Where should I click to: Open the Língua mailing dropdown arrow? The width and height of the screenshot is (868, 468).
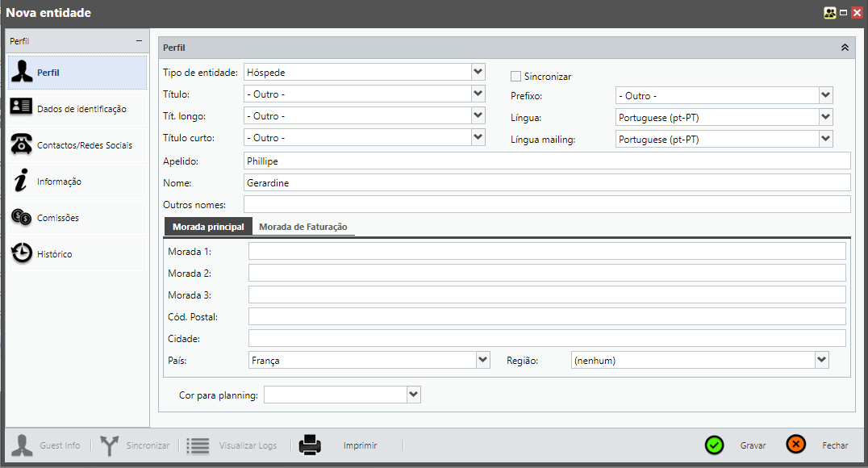click(824, 139)
